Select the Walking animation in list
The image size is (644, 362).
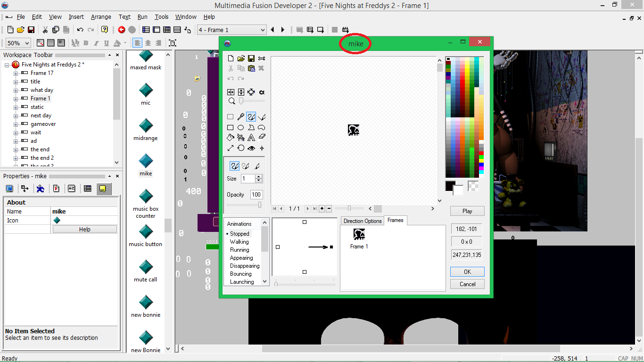click(x=239, y=242)
